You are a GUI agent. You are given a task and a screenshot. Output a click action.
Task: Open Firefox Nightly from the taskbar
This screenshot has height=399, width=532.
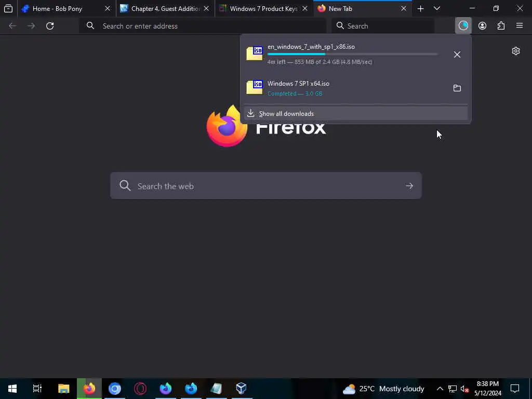pyautogui.click(x=166, y=389)
